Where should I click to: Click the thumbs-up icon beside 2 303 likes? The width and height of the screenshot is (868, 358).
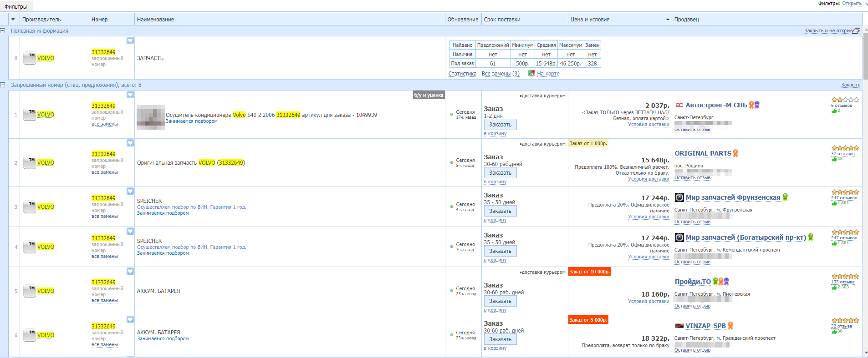pyautogui.click(x=834, y=287)
